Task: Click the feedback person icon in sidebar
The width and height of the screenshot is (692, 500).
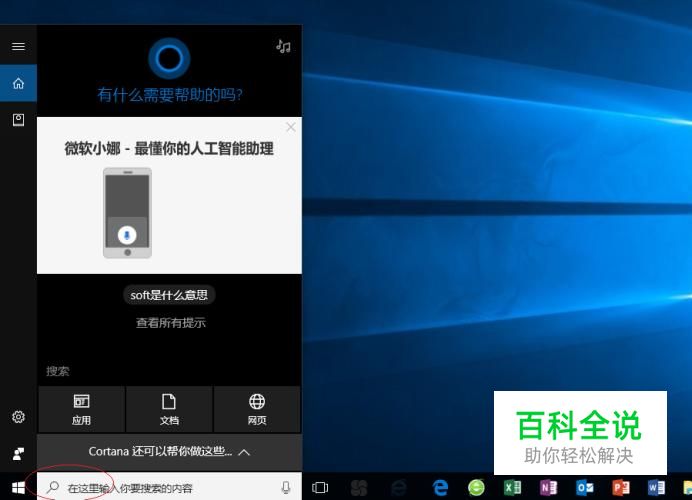Action: (x=18, y=454)
